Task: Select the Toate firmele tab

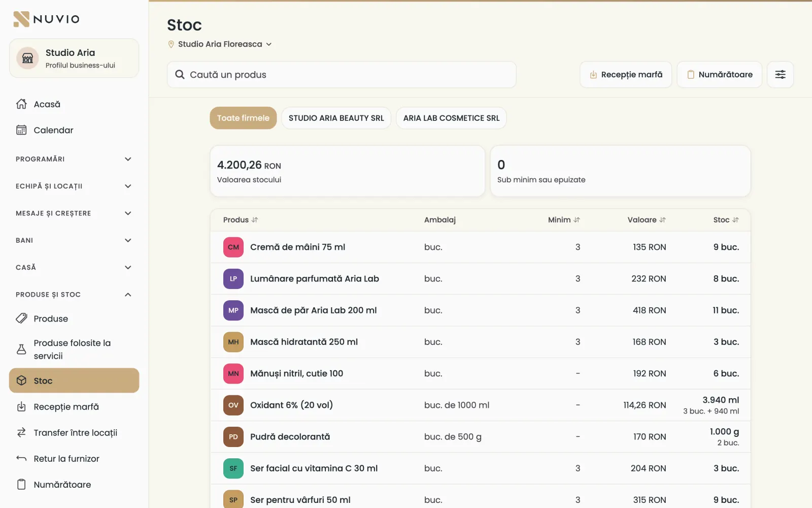Action: 243,118
